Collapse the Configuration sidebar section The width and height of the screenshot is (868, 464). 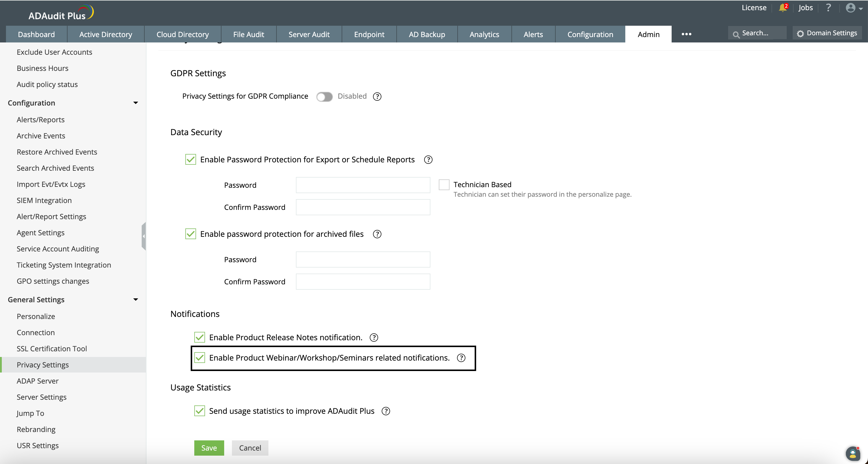tap(135, 103)
